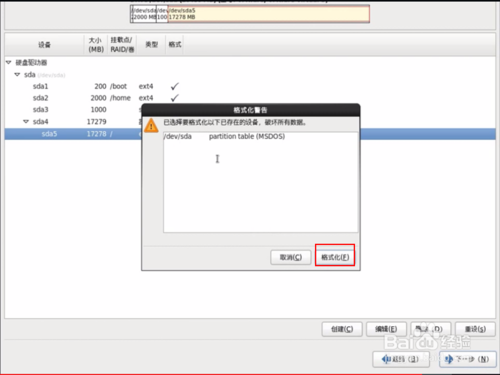The width and height of the screenshot is (500, 375).
Task: Click the 取消(C) cancel button
Action: tap(291, 257)
